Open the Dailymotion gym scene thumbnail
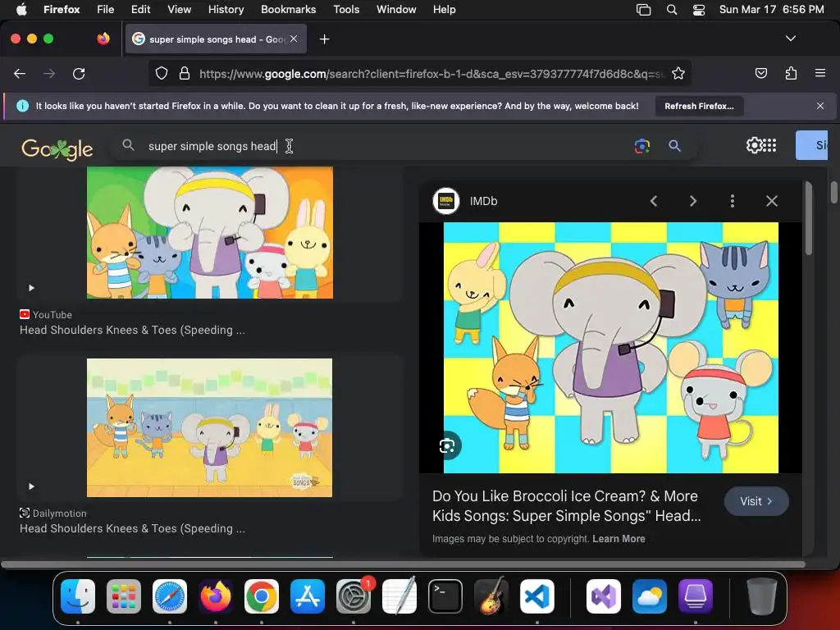This screenshot has height=630, width=840. coord(209,427)
